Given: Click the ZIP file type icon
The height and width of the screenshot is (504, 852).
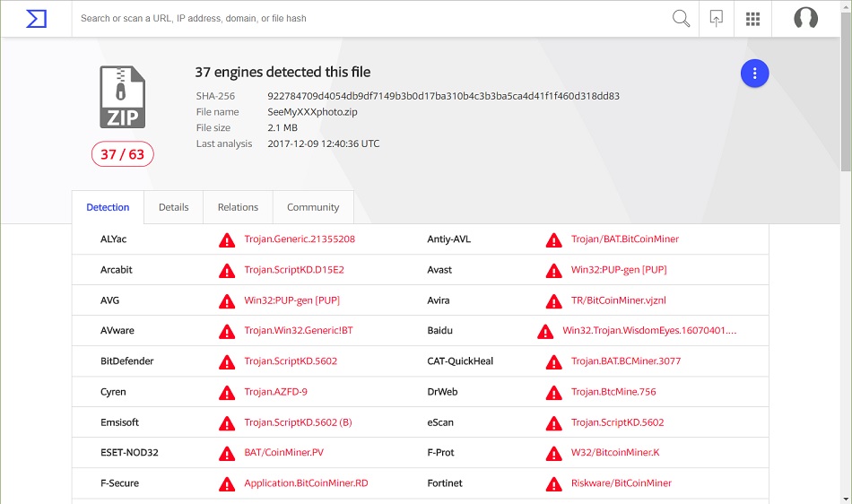Looking at the screenshot, I should pos(122,97).
